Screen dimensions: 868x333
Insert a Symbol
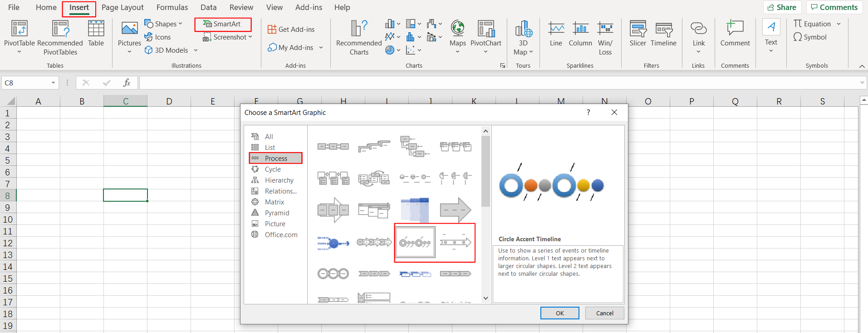point(810,37)
